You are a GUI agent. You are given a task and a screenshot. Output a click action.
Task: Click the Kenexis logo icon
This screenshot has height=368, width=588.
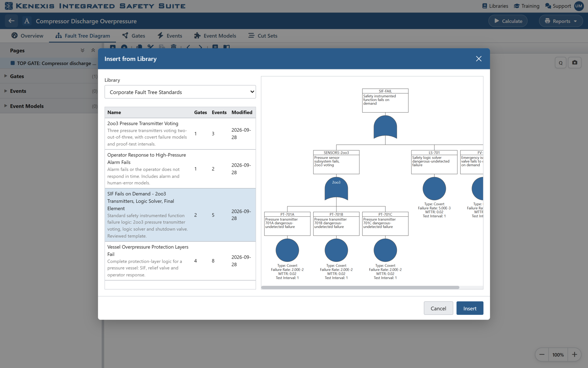9,6
